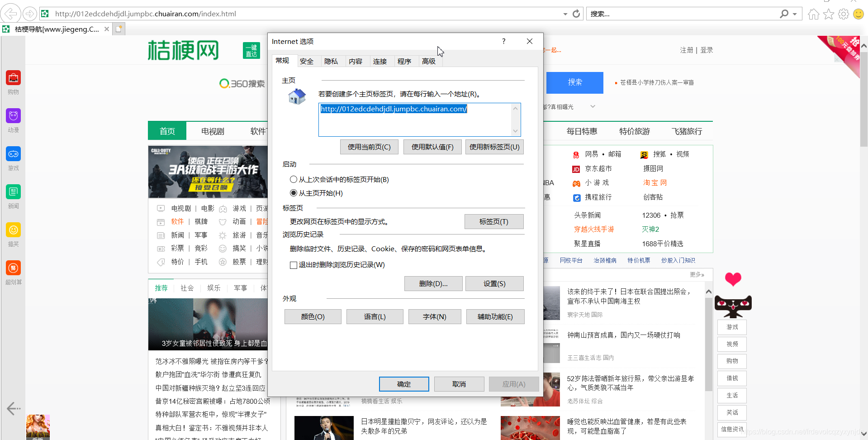Click the 360搜索 logo
This screenshot has height=440, width=868.
(242, 84)
